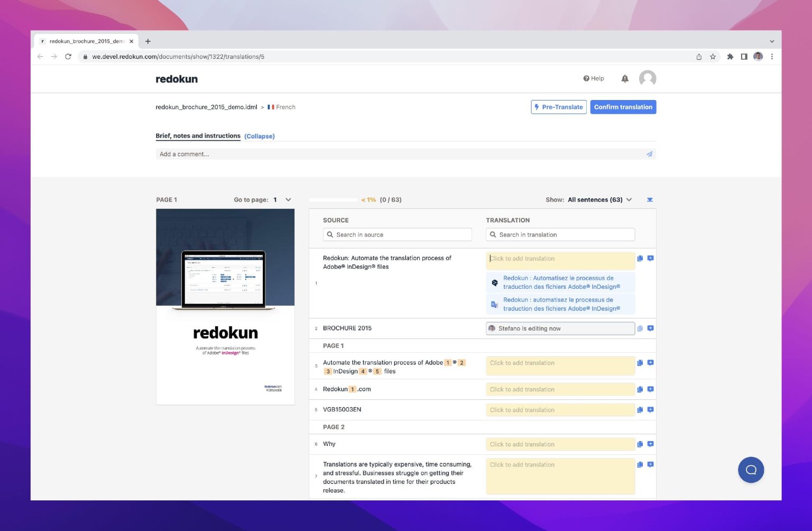Copy source text into the first translation field
The image size is (812, 531).
(640, 259)
